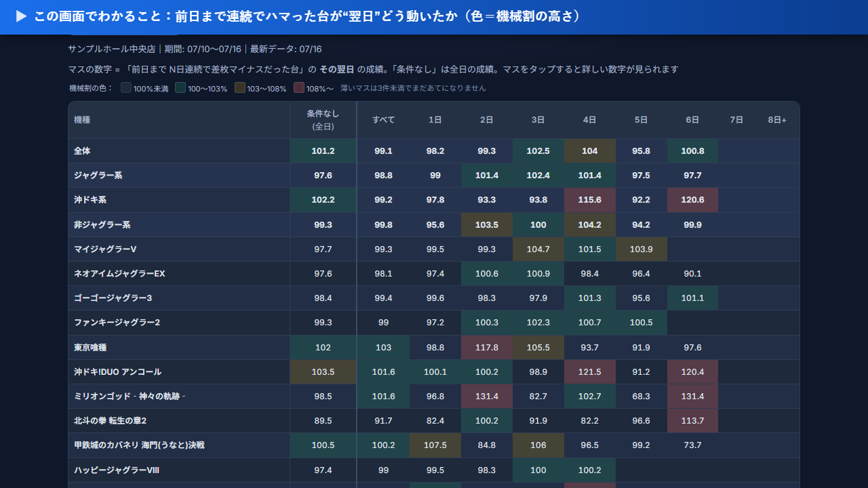Screen dimensions: 868x488
Task: Tap the 104.7 cell in マイジャグラーV row
Action: click(538, 249)
